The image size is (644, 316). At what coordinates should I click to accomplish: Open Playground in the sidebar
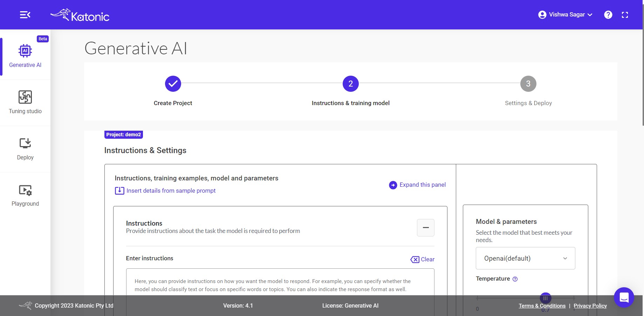[x=25, y=195]
